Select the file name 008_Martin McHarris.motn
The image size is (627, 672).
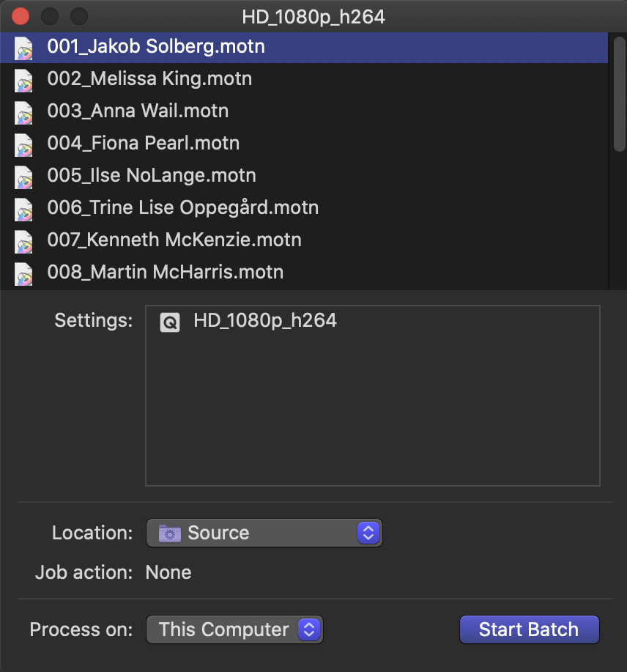coord(166,272)
